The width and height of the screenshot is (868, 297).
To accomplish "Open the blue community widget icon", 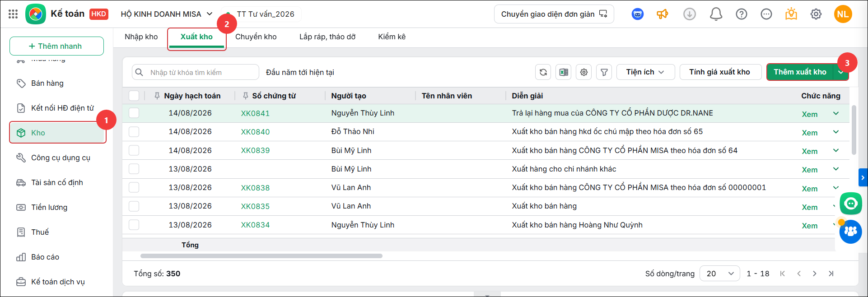I will pos(851,232).
